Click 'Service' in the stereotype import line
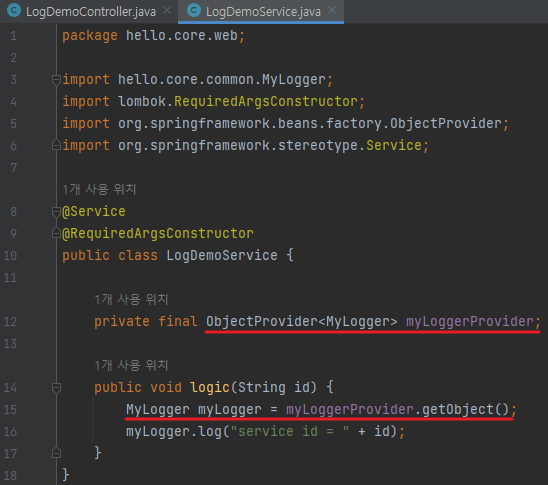 (394, 145)
